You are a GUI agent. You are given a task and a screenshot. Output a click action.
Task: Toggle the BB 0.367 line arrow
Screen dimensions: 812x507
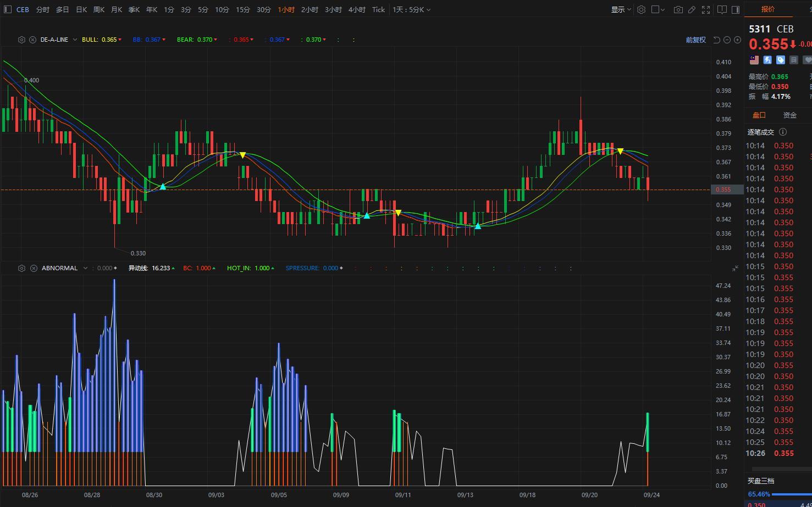(x=164, y=40)
